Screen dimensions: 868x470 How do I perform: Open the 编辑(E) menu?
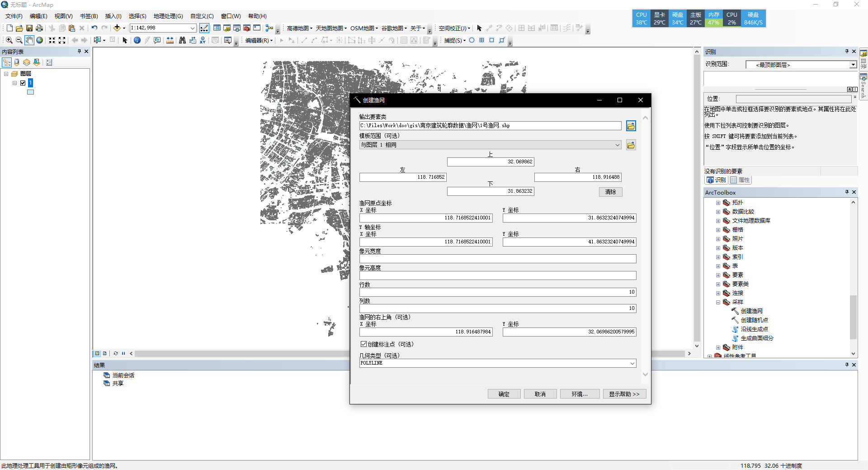(38, 16)
